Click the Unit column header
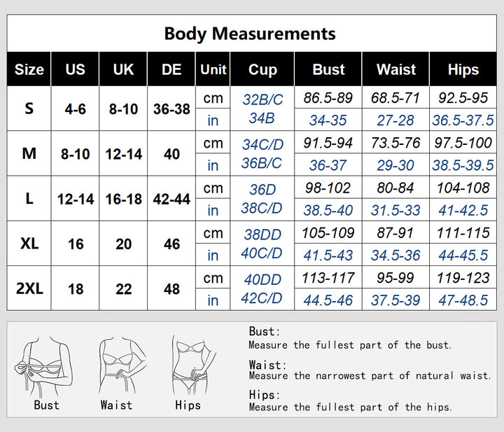The height and width of the screenshot is (432, 504). (x=213, y=69)
